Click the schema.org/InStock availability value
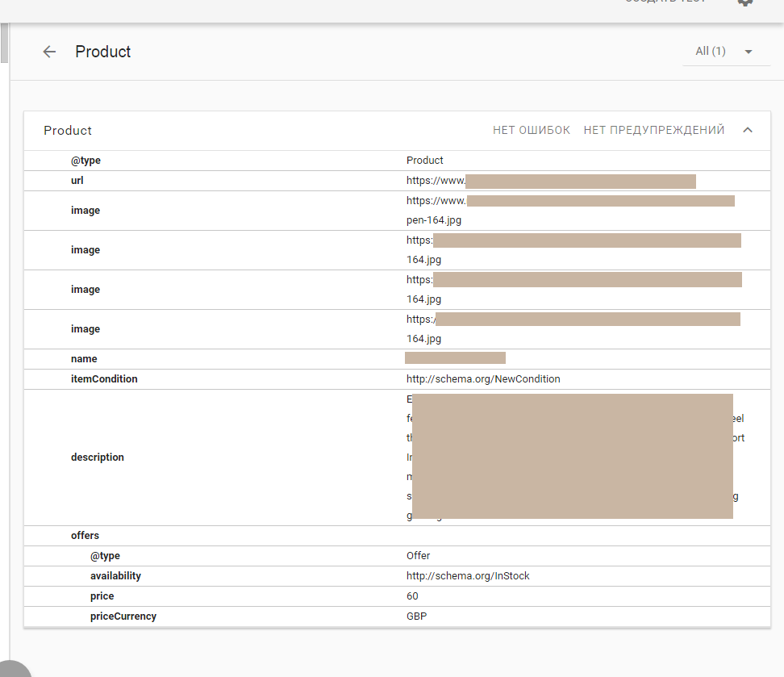 point(468,576)
